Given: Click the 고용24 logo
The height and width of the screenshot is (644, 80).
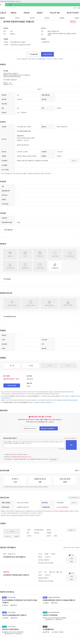Looking at the screenshot, I should [3, 13].
